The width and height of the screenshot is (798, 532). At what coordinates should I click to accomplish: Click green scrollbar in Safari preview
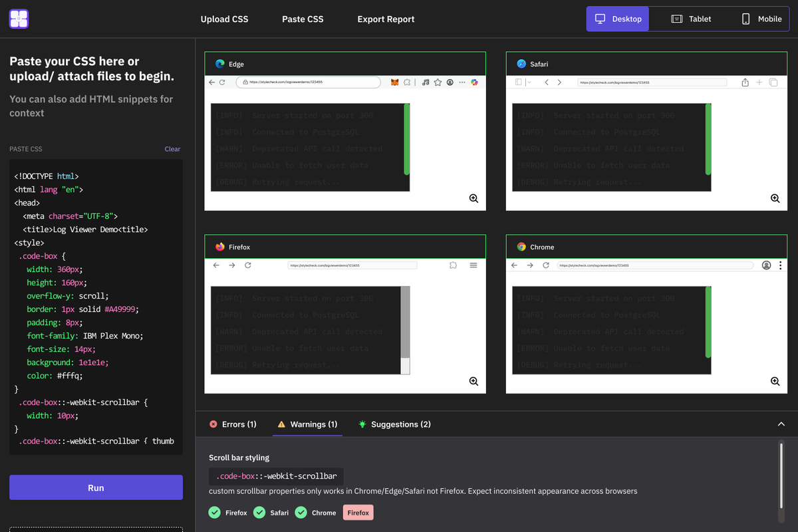click(708, 140)
